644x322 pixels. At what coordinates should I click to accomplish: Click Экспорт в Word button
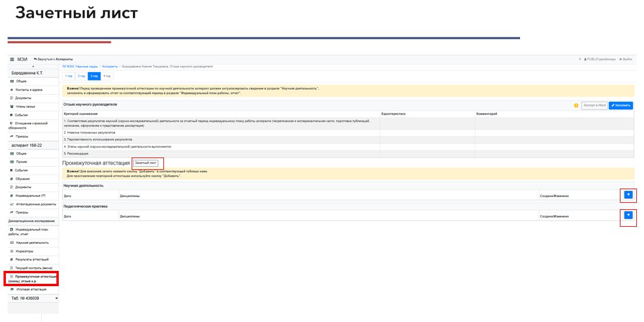(x=593, y=106)
